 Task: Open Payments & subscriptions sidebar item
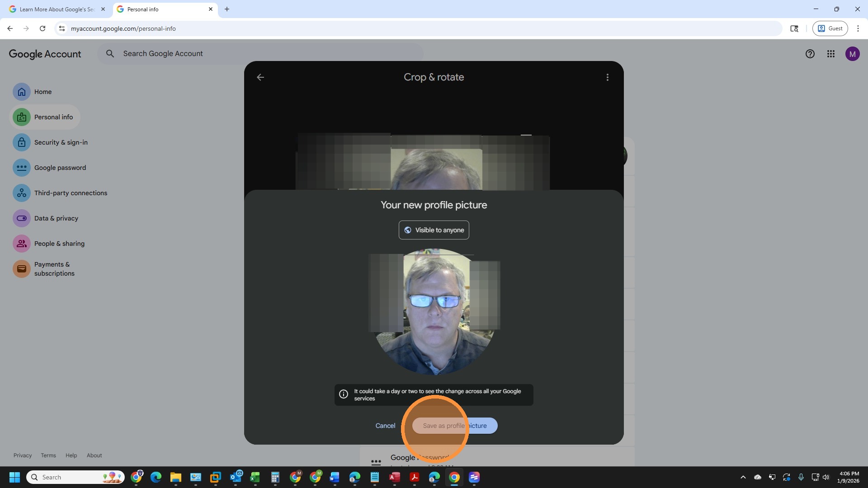[x=54, y=269]
